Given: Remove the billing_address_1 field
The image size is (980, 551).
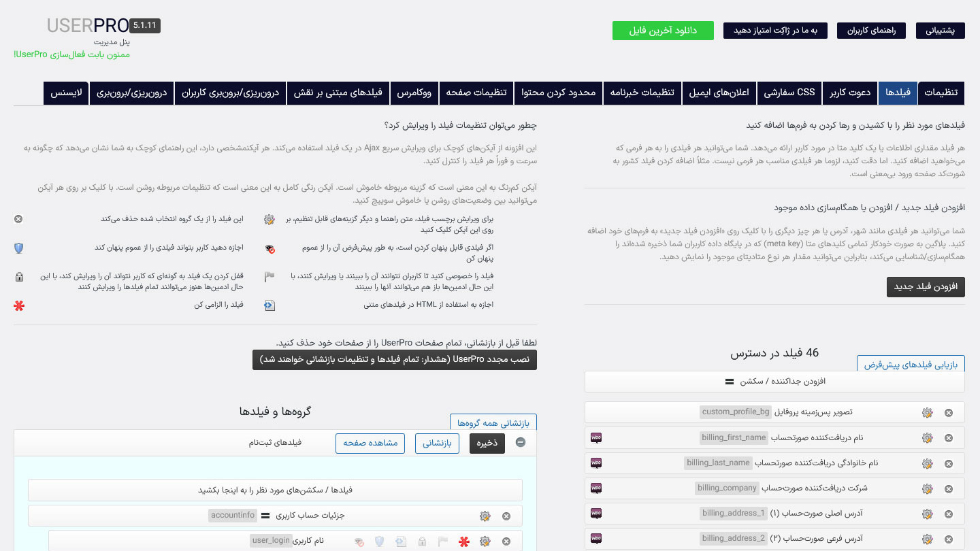Looking at the screenshot, I should [x=949, y=514].
